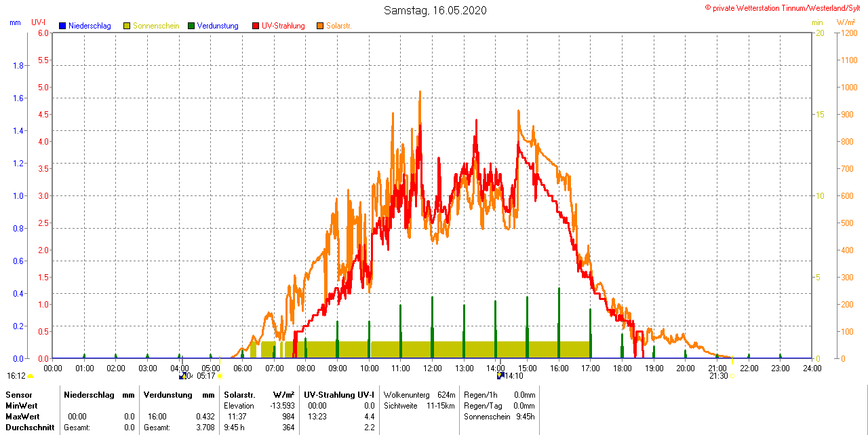The width and height of the screenshot is (868, 435).
Task: Click the sunrise time 05:17
Action: point(206,376)
